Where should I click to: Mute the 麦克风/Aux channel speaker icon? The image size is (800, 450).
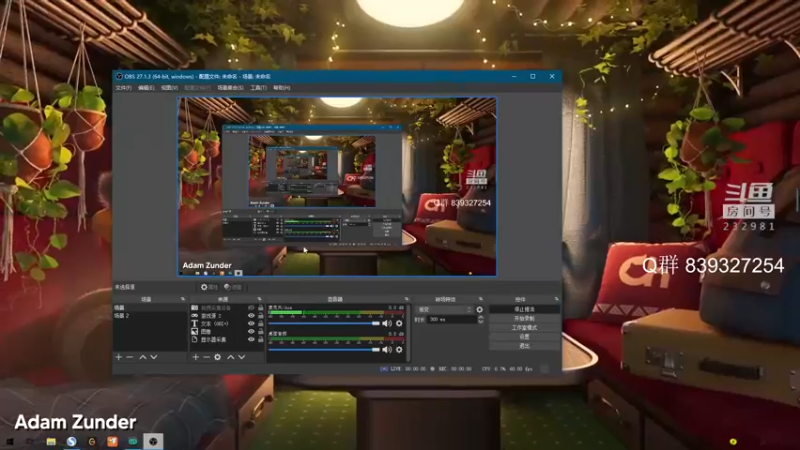387,323
